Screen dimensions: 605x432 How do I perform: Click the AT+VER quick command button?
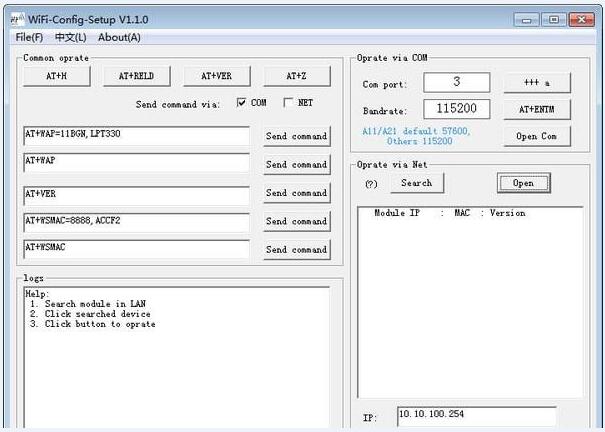point(217,76)
